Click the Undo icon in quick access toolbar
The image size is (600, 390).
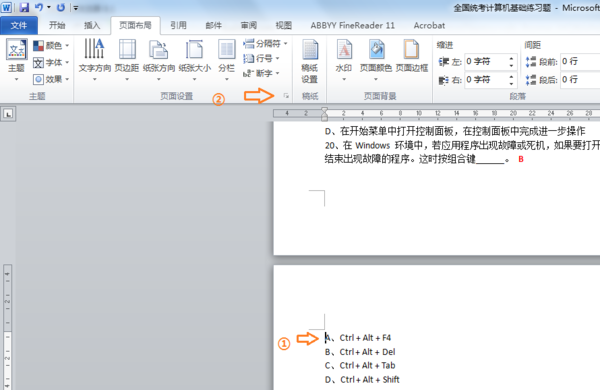(39, 7)
